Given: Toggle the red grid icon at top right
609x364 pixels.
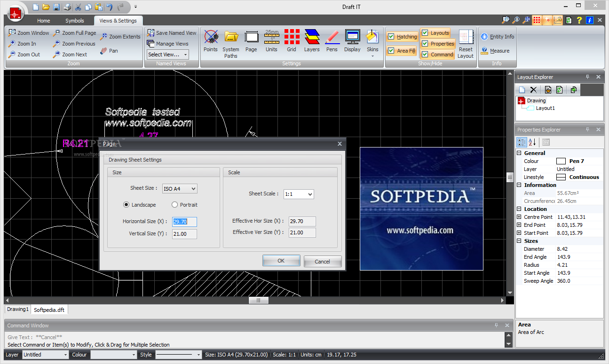Looking at the screenshot, I should click(x=537, y=20).
